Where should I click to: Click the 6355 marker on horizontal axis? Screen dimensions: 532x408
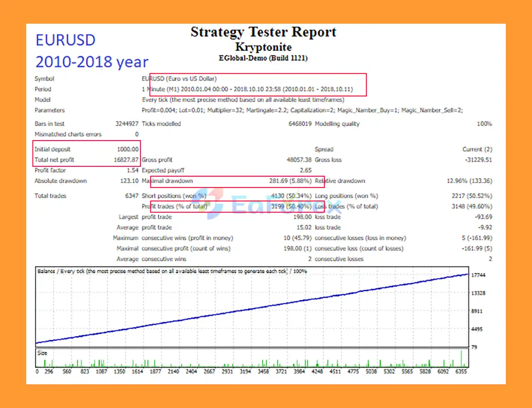[x=461, y=371]
